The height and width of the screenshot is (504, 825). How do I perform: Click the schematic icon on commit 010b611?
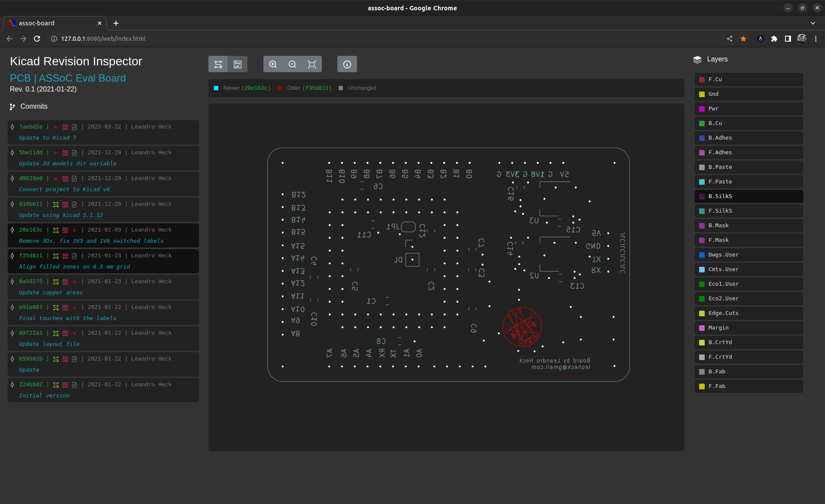coord(56,205)
